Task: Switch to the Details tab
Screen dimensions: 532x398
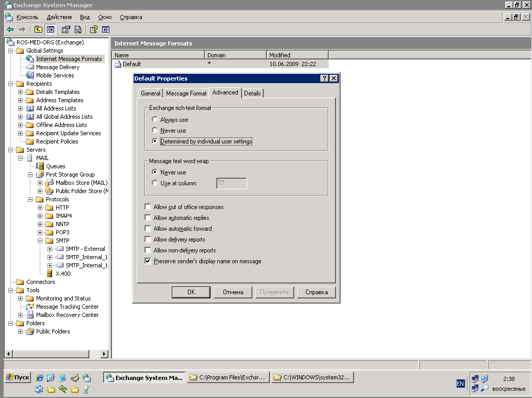Action: [252, 93]
